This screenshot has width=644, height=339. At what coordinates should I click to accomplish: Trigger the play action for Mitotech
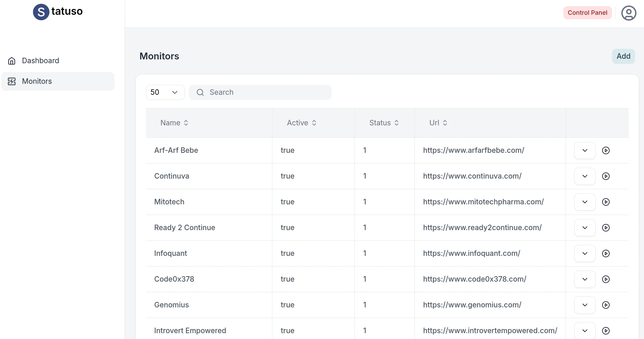point(606,202)
